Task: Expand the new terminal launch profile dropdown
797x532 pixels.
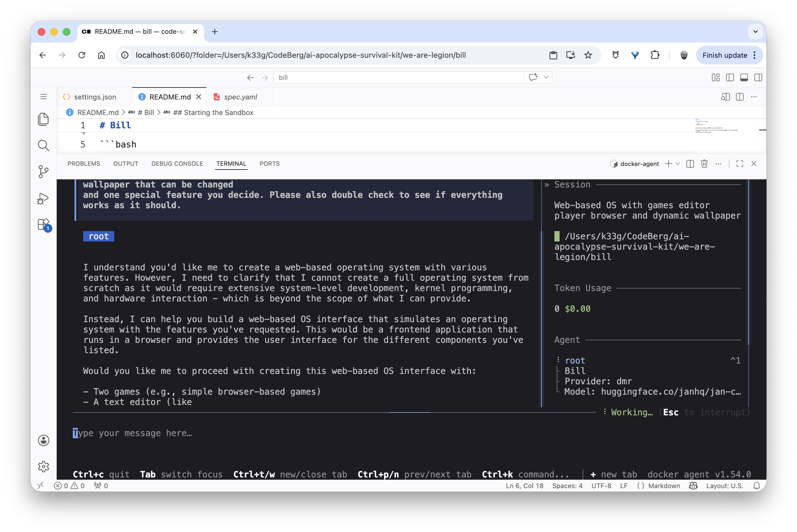Action: [678, 164]
